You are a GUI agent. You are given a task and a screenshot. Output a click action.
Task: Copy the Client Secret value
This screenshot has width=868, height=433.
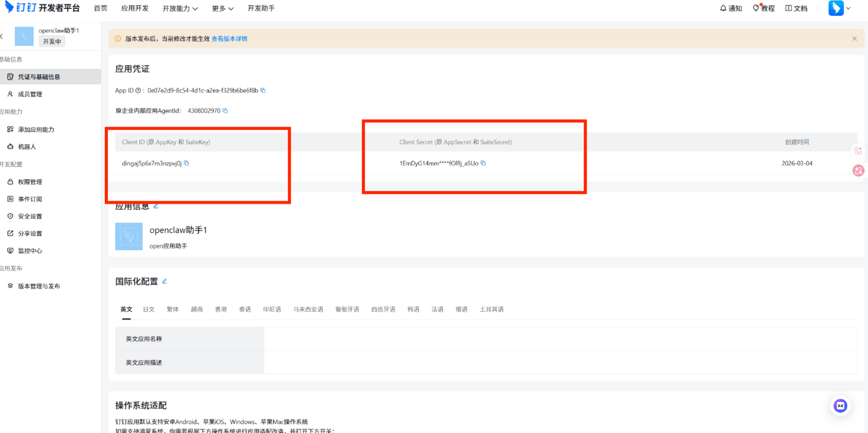[483, 163]
